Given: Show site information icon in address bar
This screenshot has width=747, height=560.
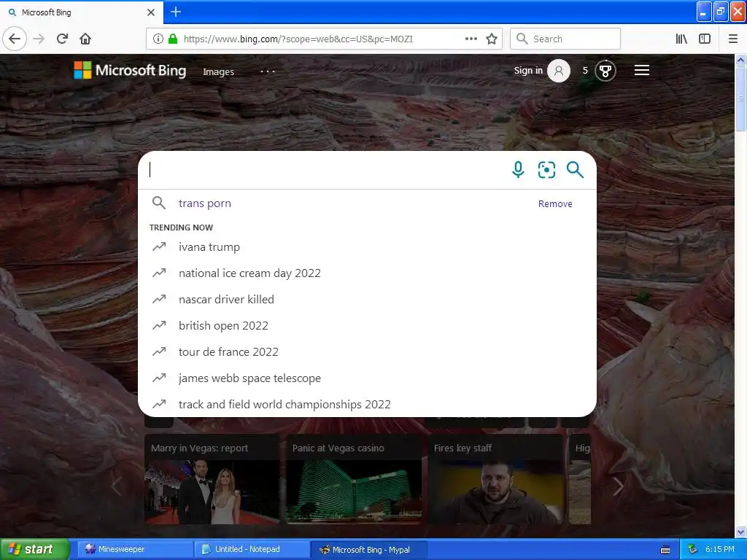Looking at the screenshot, I should tap(158, 39).
